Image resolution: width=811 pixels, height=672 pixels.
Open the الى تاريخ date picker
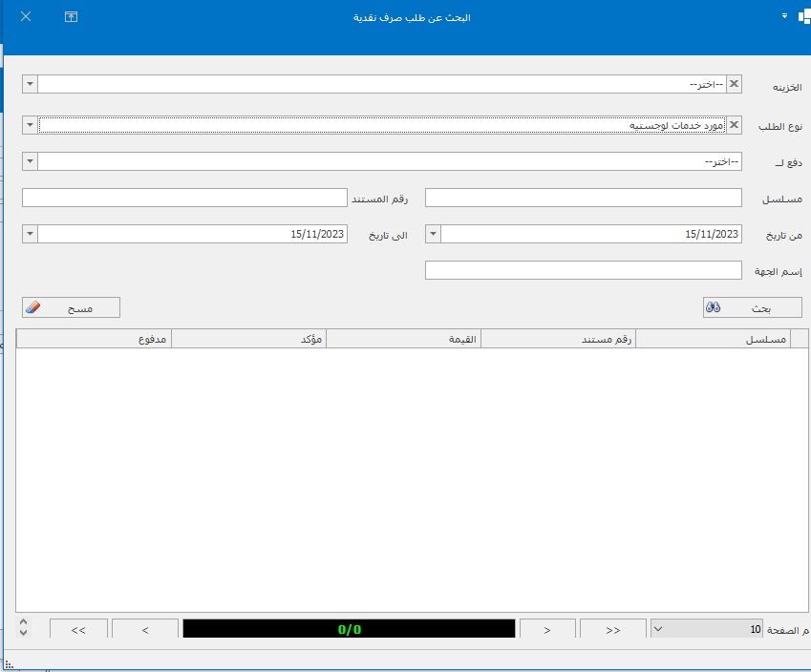tap(30, 234)
